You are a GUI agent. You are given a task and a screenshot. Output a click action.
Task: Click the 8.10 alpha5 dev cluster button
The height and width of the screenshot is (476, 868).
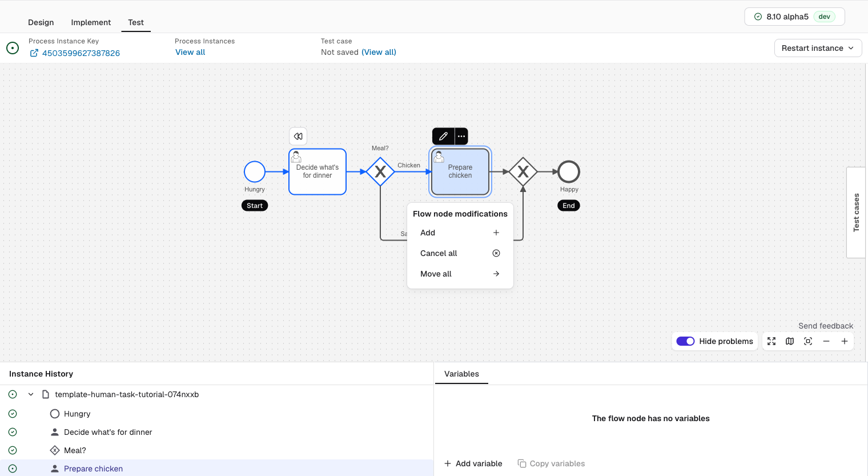pyautogui.click(x=794, y=17)
